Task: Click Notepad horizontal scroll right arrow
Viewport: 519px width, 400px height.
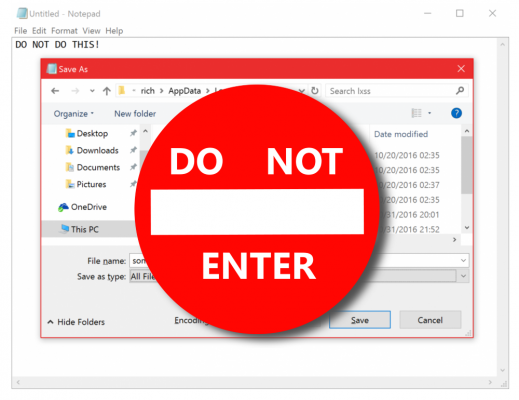Action: 490,382
